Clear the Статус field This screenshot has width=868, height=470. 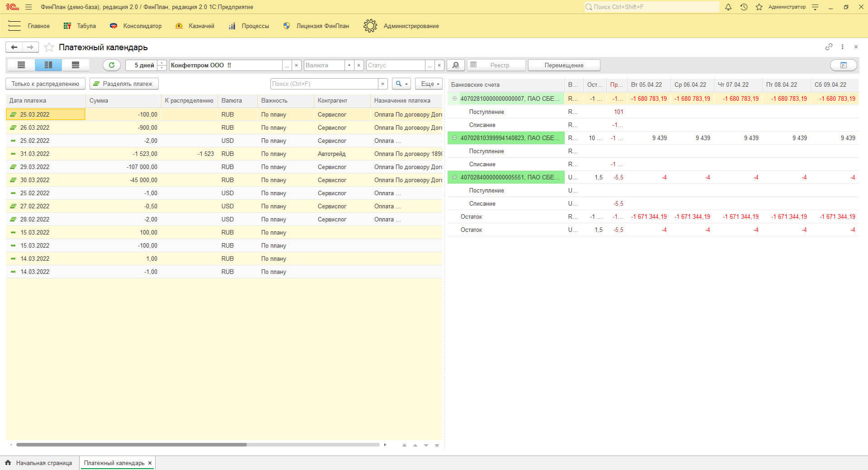[x=439, y=65]
